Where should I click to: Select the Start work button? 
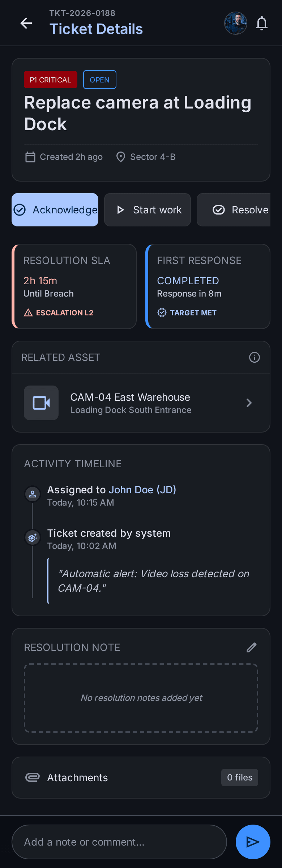point(148,210)
